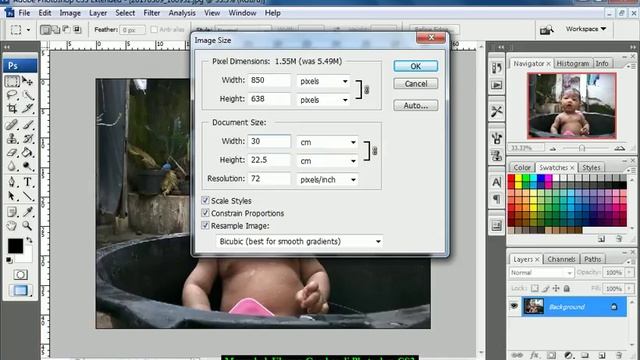This screenshot has width=640, height=360.
Task: Select the Zoom tool
Action: pyautogui.click(x=27, y=226)
